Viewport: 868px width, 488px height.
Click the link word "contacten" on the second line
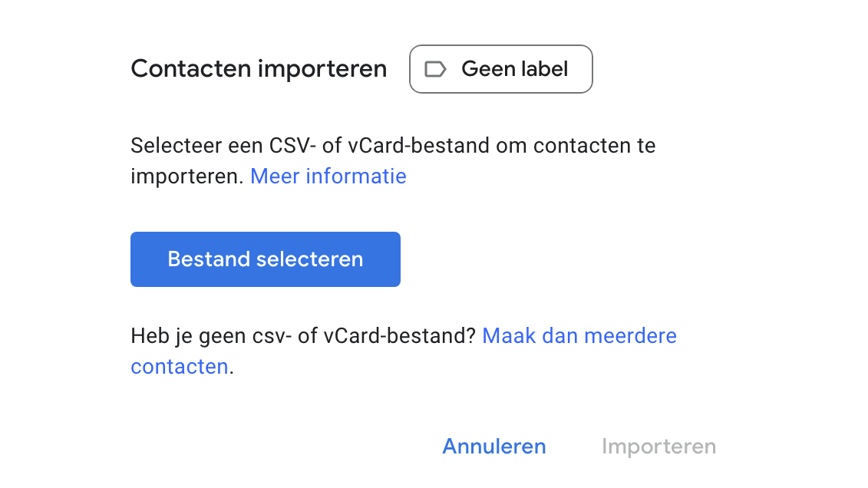point(180,367)
